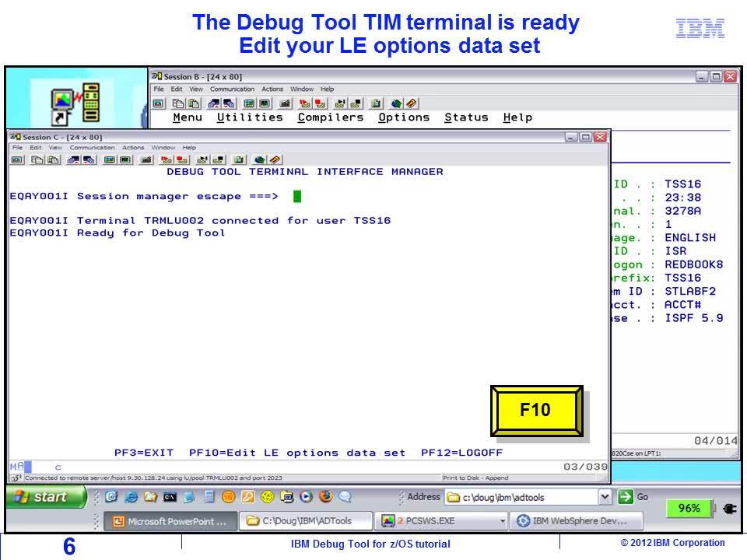
Task: Click Send File icon in Session B toolbar
Action: [x=214, y=103]
